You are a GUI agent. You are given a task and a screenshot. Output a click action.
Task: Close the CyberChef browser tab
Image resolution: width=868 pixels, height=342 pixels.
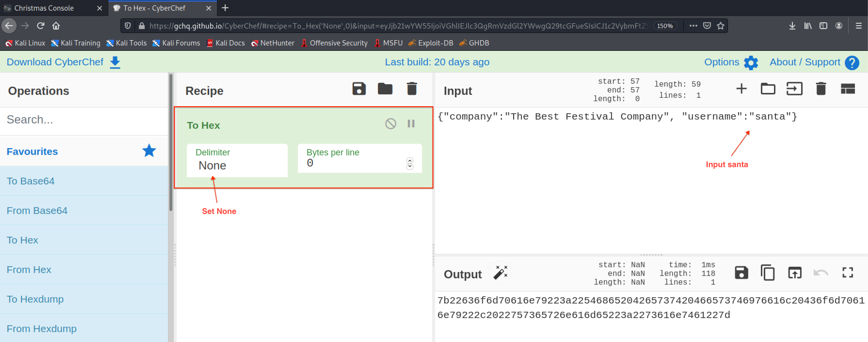tap(208, 8)
